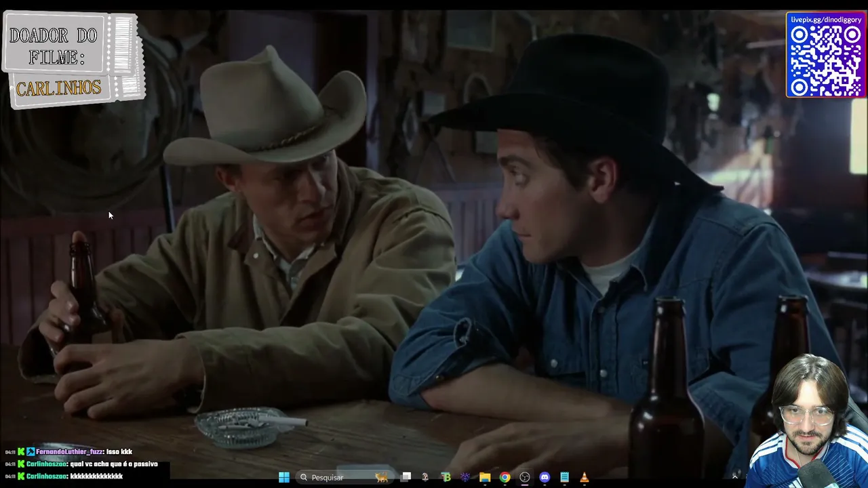
Task: Click the chat message 'isso kkk'
Action: coord(119,451)
